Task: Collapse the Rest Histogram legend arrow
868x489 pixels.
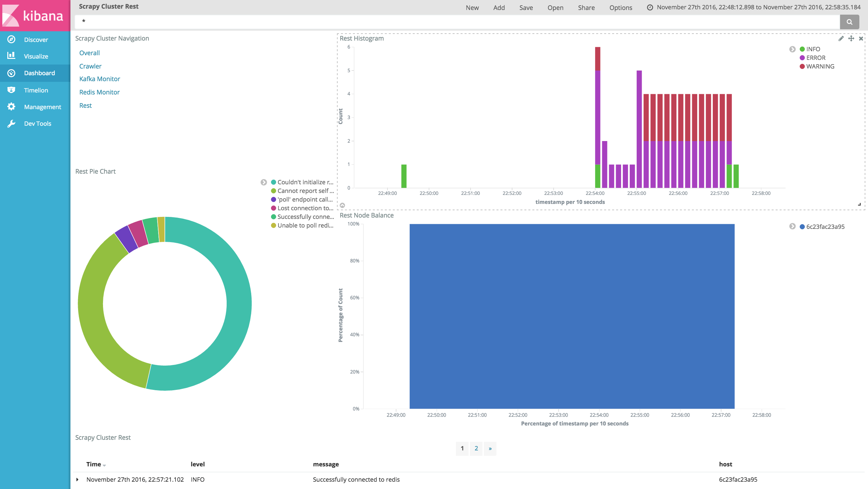Action: coord(792,49)
